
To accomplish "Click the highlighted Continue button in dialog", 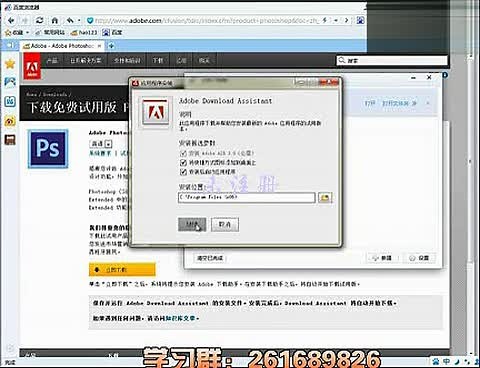I will point(192,224).
